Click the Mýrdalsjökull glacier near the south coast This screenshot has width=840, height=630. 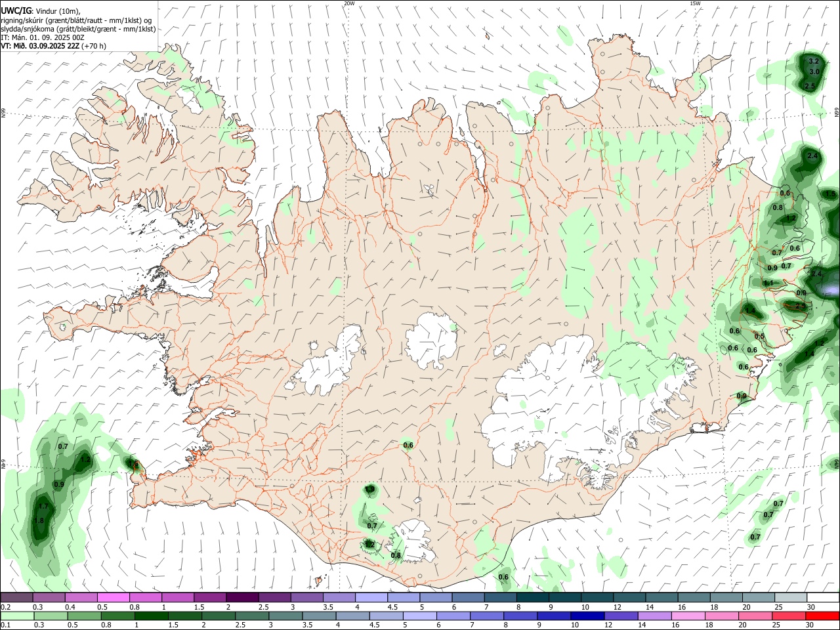pyautogui.click(x=413, y=541)
